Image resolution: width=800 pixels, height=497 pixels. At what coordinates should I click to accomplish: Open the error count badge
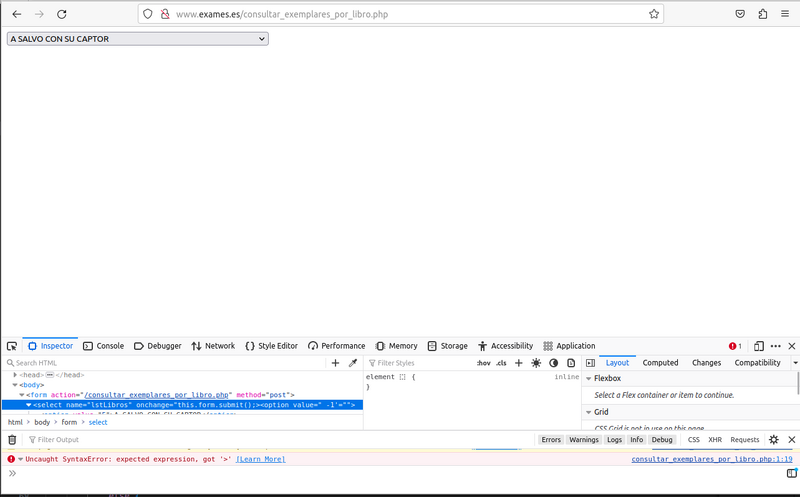click(735, 346)
